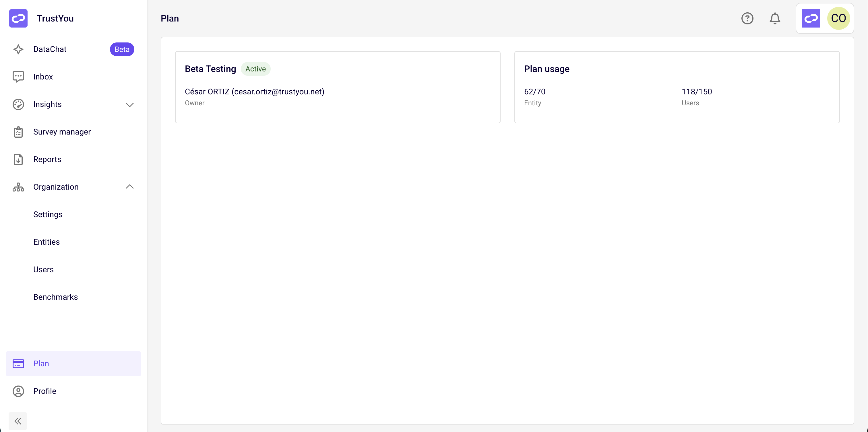
Task: Collapse sidebar with the double chevron icon
Action: (x=18, y=421)
